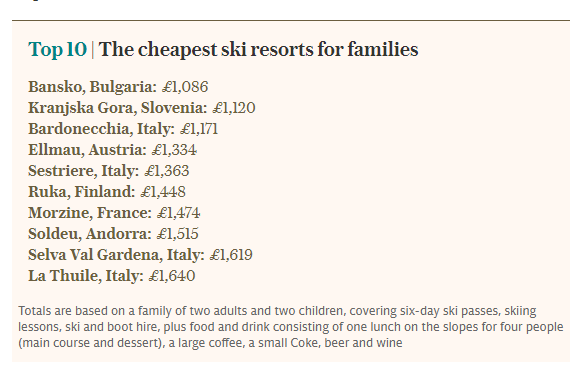Screen dimensions: 581x378
Task: Click the Kranjska Gora, Slovenia entry
Action: click(142, 108)
